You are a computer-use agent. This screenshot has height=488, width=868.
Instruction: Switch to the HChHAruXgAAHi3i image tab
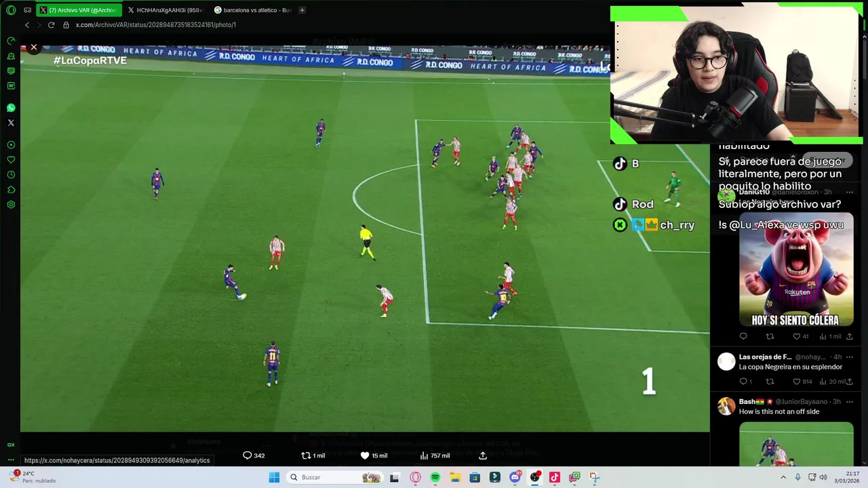click(165, 10)
